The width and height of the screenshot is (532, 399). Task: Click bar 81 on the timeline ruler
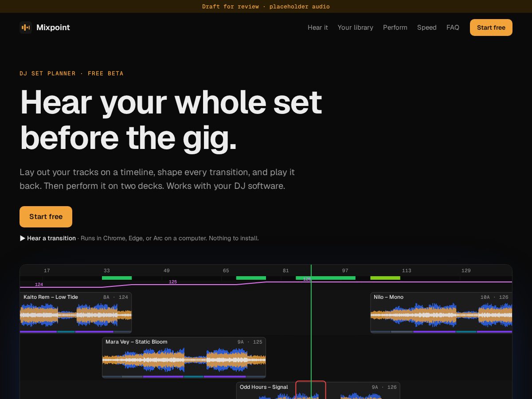[x=286, y=270]
